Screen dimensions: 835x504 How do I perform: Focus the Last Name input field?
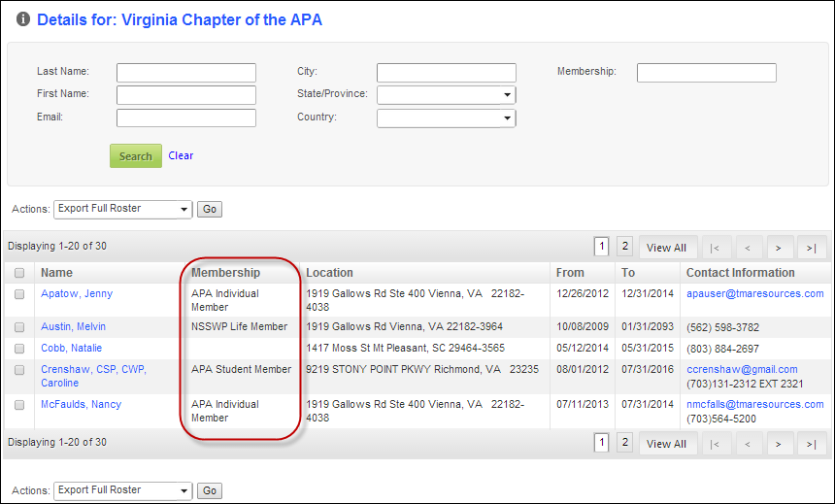[186, 73]
